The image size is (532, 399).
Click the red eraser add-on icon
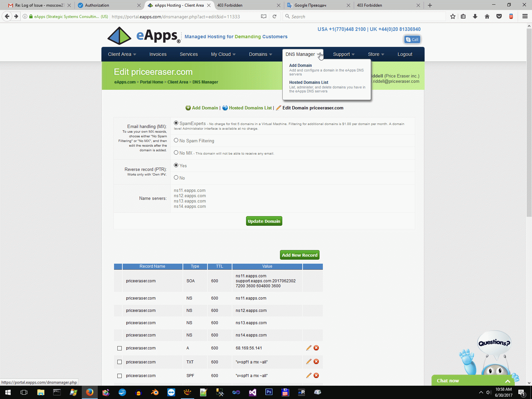point(511,16)
